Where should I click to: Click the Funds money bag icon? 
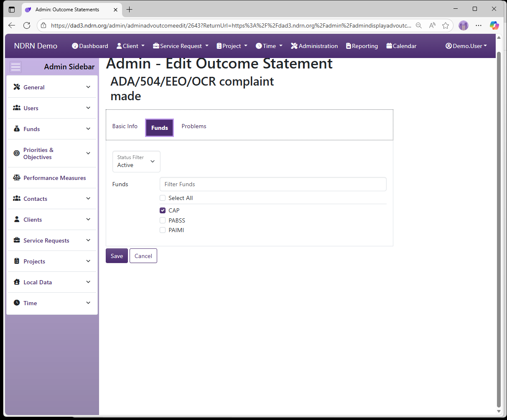[x=17, y=129]
